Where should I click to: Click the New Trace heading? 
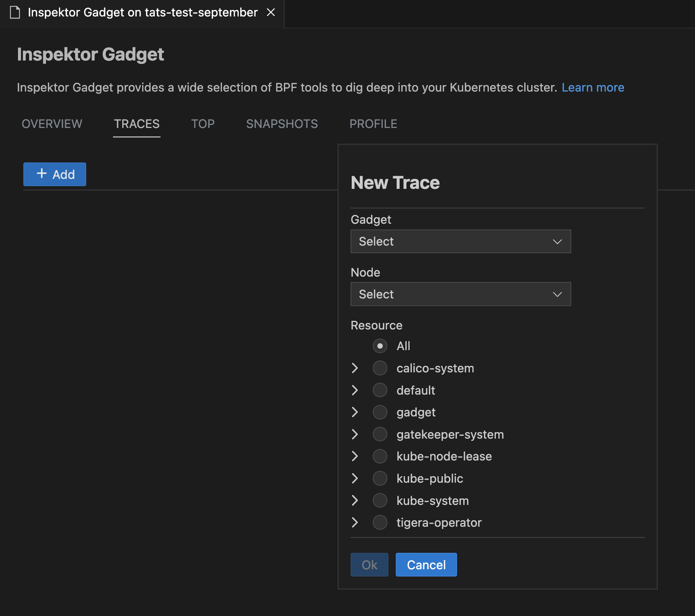tap(395, 182)
